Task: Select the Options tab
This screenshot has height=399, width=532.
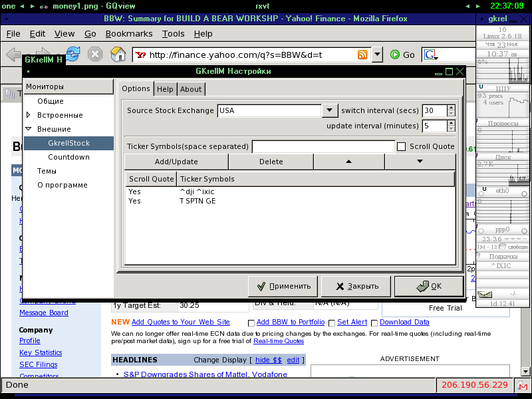Action: pyautogui.click(x=136, y=88)
